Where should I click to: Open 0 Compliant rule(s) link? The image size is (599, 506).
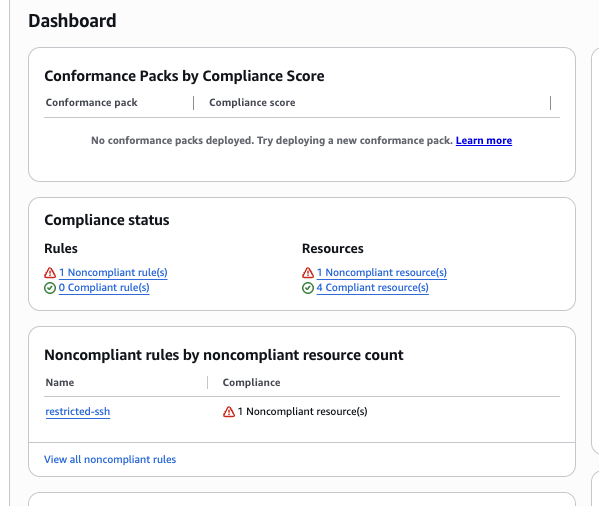[104, 288]
